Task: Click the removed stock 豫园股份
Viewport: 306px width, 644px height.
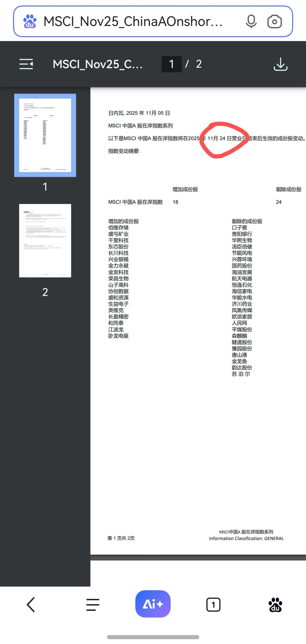Action: pos(242,348)
